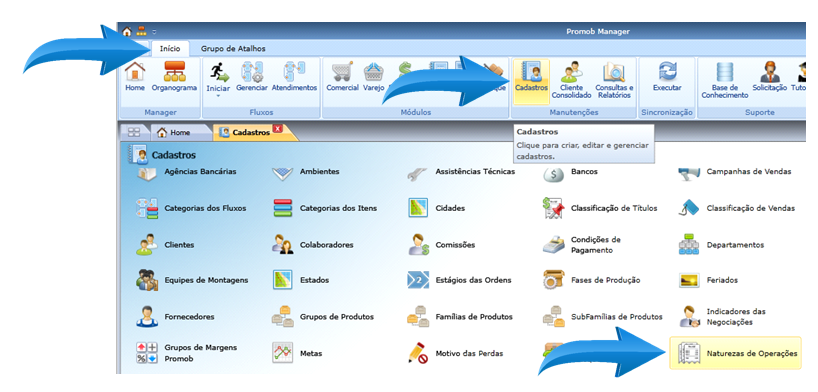818x392 pixels.
Task: Run the Executar synchronization icon
Action: tap(667, 77)
